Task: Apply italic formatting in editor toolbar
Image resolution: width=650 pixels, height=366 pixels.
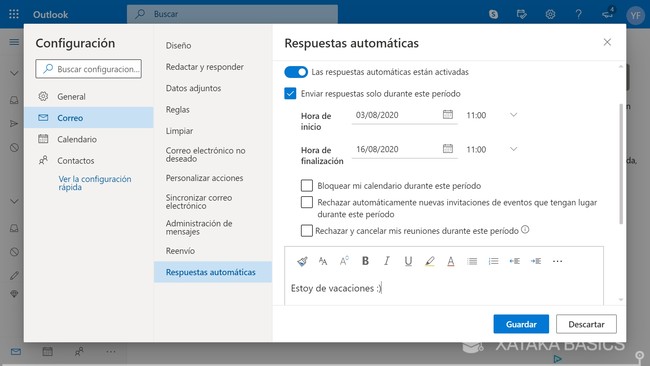Action: (386, 261)
